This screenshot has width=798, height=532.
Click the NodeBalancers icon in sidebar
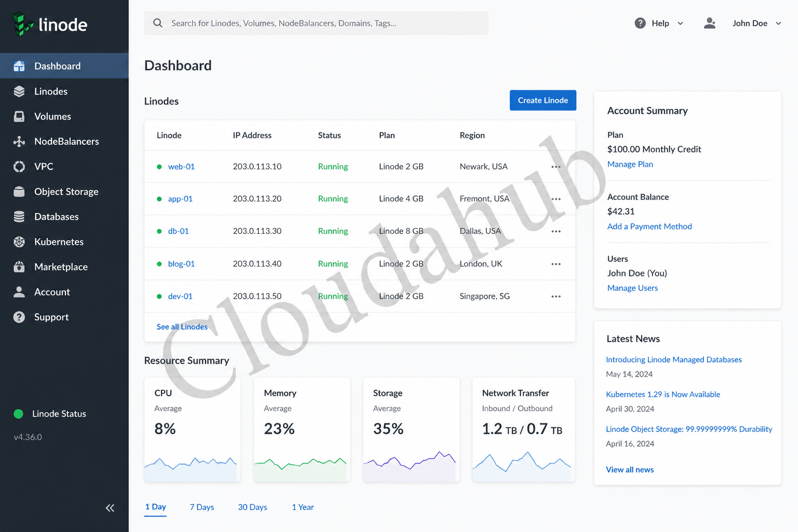(19, 141)
